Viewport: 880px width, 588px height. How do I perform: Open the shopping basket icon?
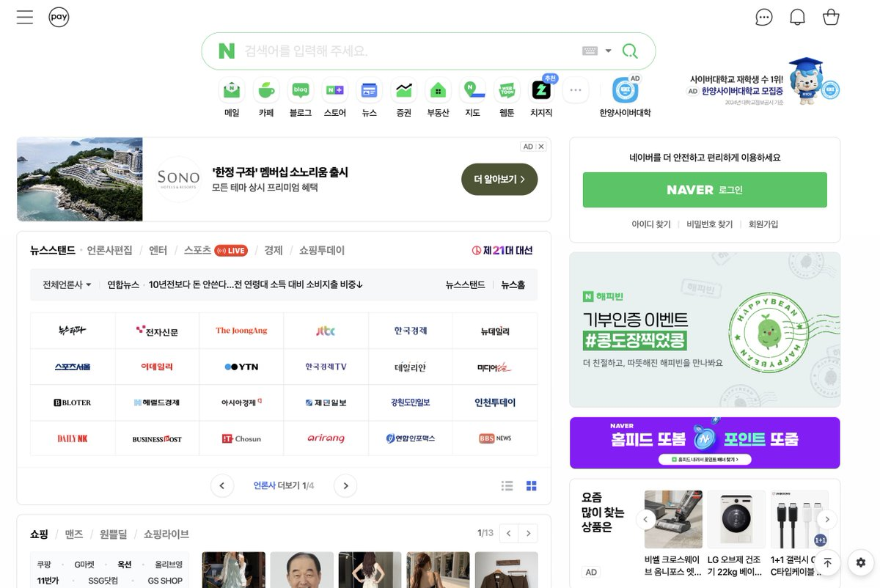coord(831,17)
